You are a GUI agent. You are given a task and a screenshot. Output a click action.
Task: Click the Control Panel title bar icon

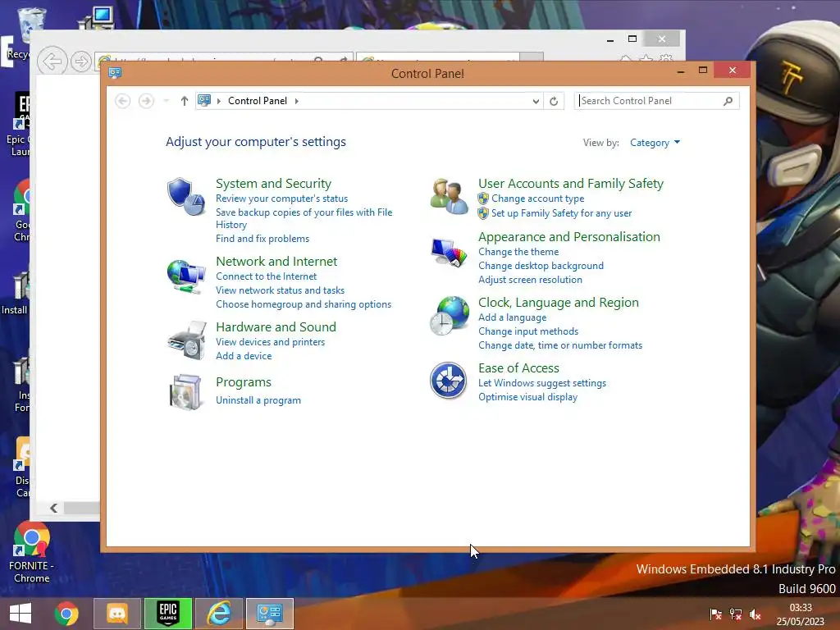point(115,73)
